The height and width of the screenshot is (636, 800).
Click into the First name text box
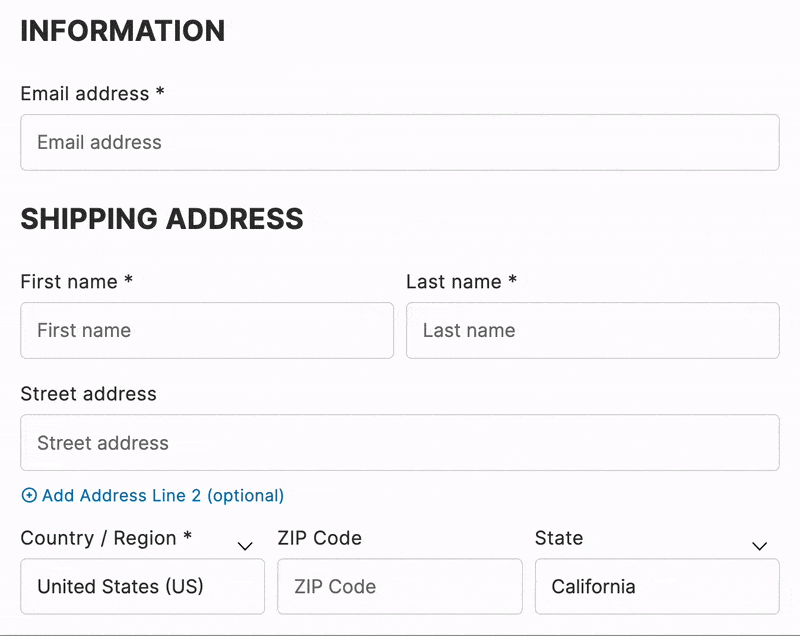coord(207,331)
